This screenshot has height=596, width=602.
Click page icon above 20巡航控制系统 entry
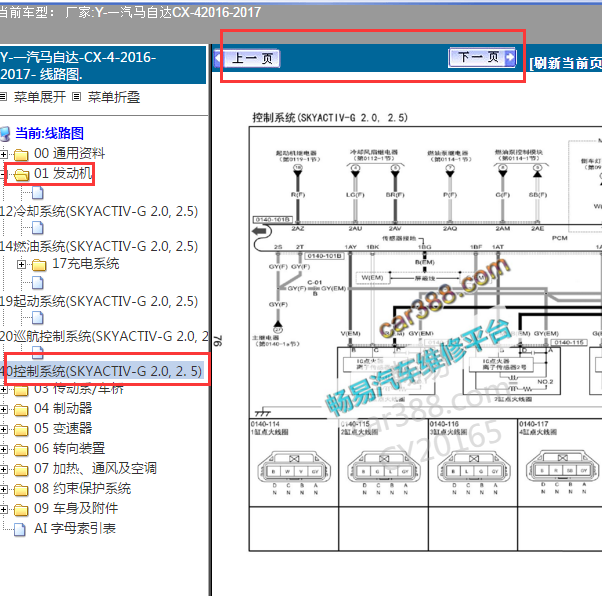click(x=38, y=318)
